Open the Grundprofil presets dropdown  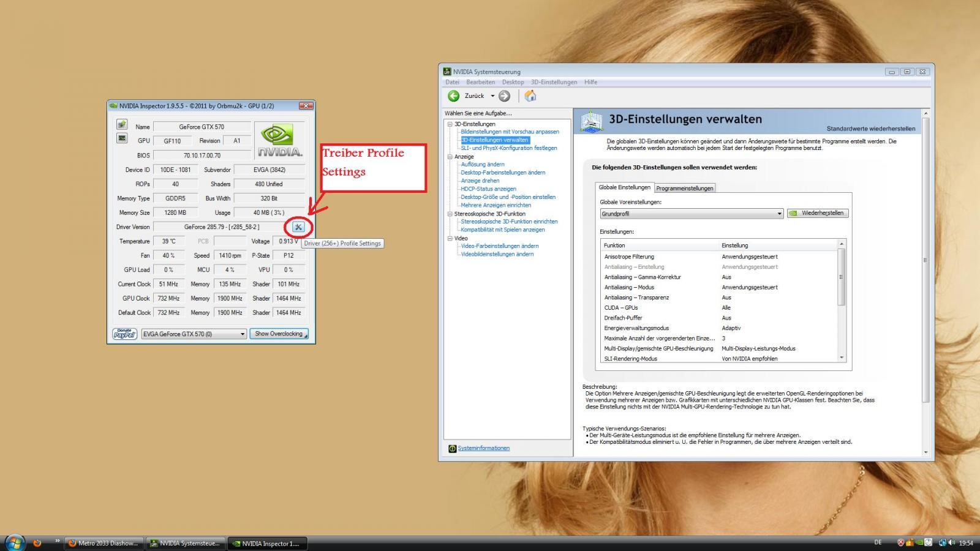tap(692, 214)
